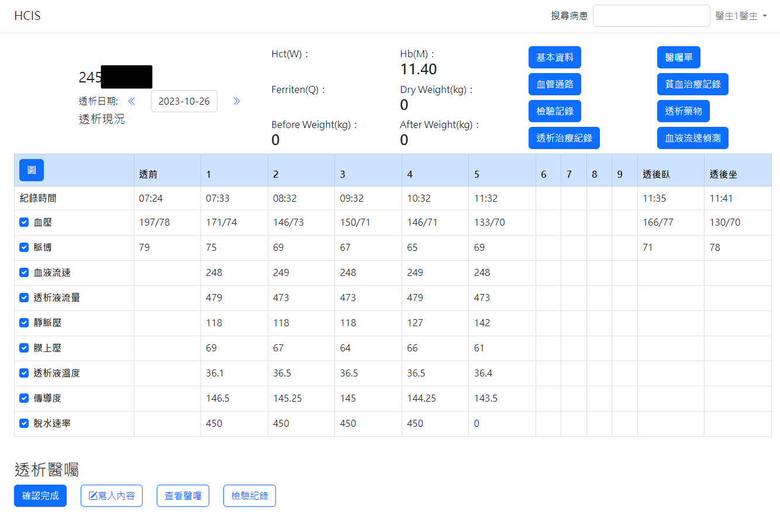This screenshot has width=780, height=532.
Task: Go to 透析藥物 page
Action: 683,111
